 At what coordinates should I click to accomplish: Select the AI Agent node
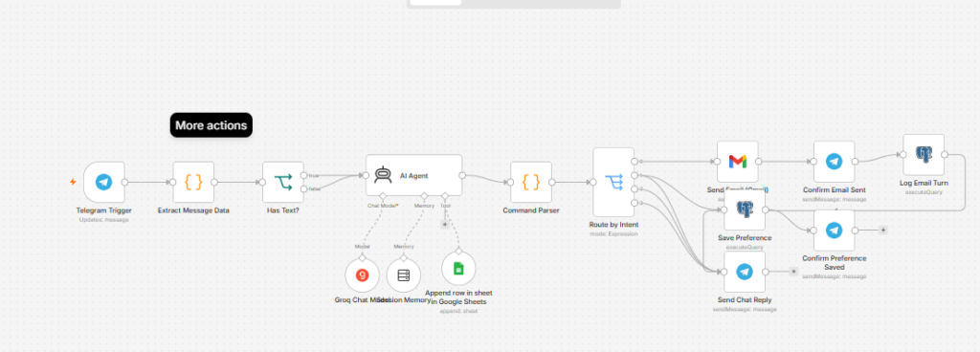(413, 175)
